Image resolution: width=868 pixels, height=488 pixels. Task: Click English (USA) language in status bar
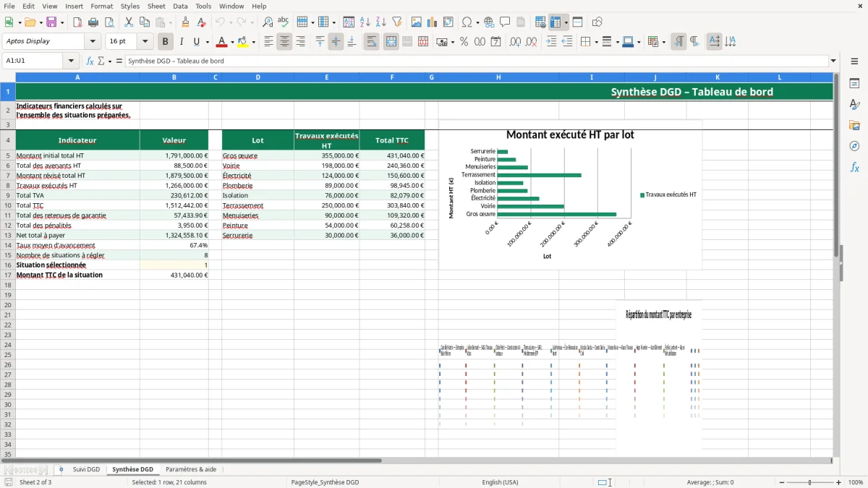[x=500, y=482]
